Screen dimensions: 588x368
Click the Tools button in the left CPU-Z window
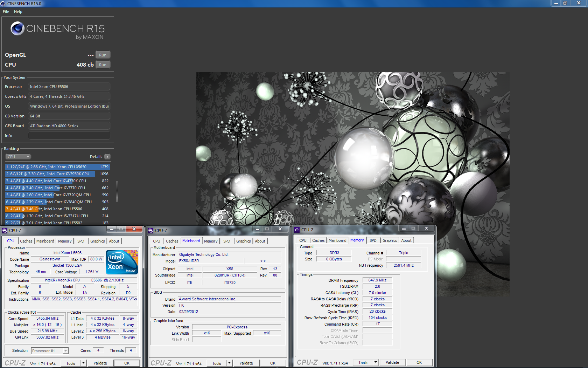(71, 363)
